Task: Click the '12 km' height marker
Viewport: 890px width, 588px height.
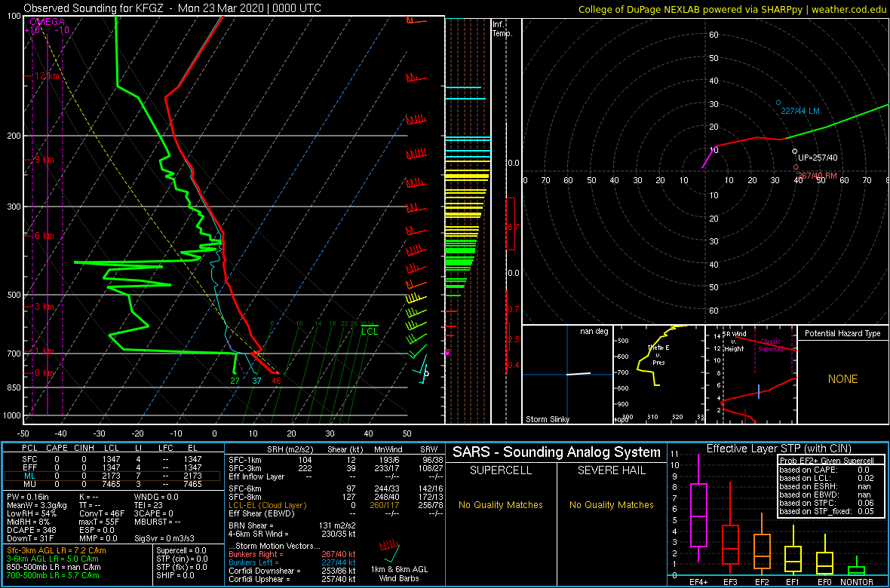Action: pyautogui.click(x=47, y=75)
